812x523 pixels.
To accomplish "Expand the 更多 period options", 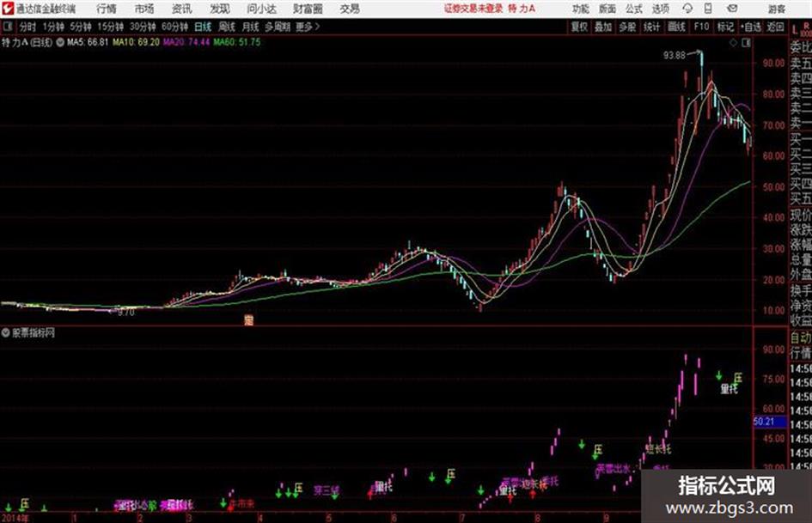I will 308,27.
